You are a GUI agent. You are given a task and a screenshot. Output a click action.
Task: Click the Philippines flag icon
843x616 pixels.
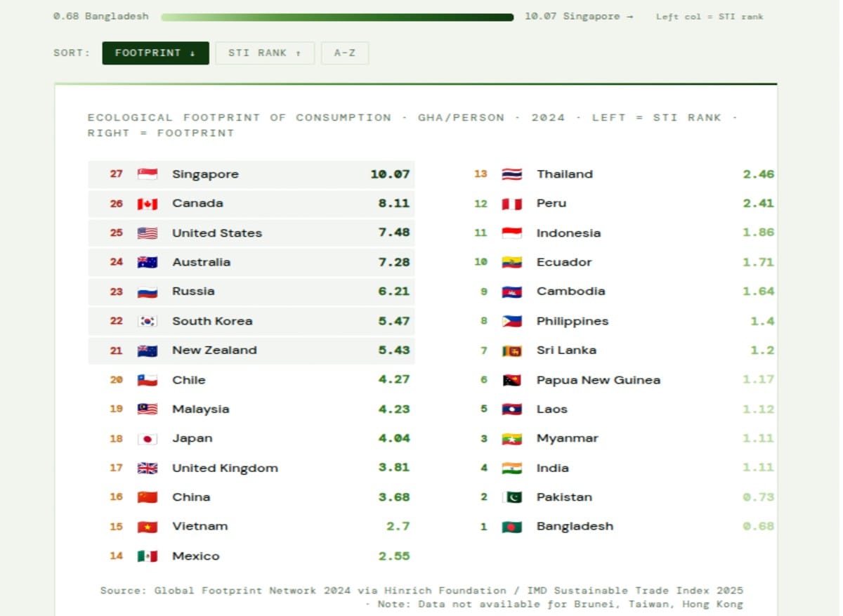point(512,321)
